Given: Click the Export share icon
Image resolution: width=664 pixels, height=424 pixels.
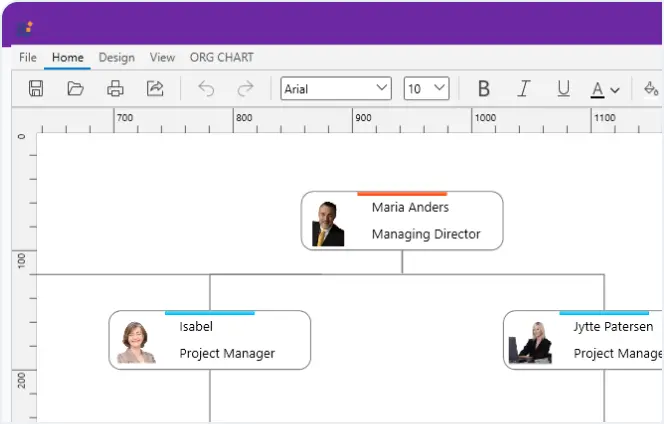Looking at the screenshot, I should (x=155, y=88).
